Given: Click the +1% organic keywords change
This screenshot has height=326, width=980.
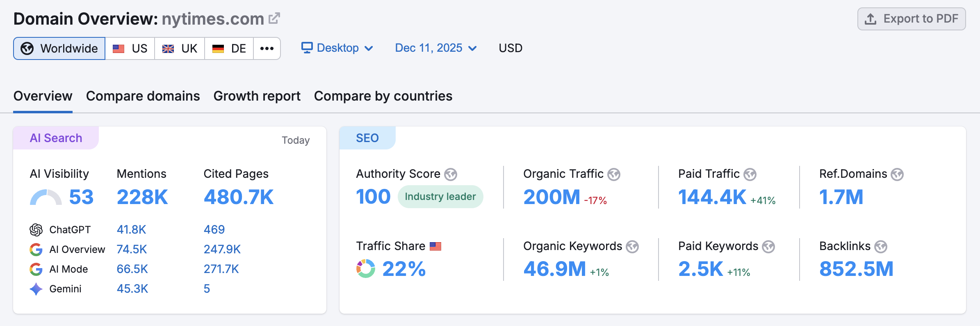Looking at the screenshot, I should pyautogui.click(x=599, y=272).
